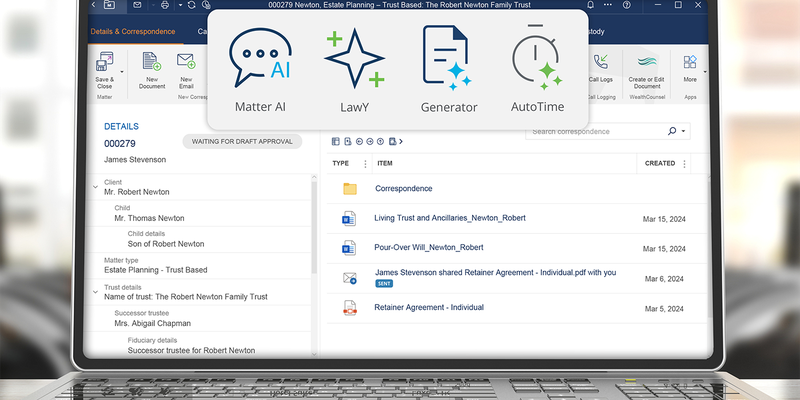Click the up-arrow circle icon in correspondence toolbar

click(x=380, y=141)
